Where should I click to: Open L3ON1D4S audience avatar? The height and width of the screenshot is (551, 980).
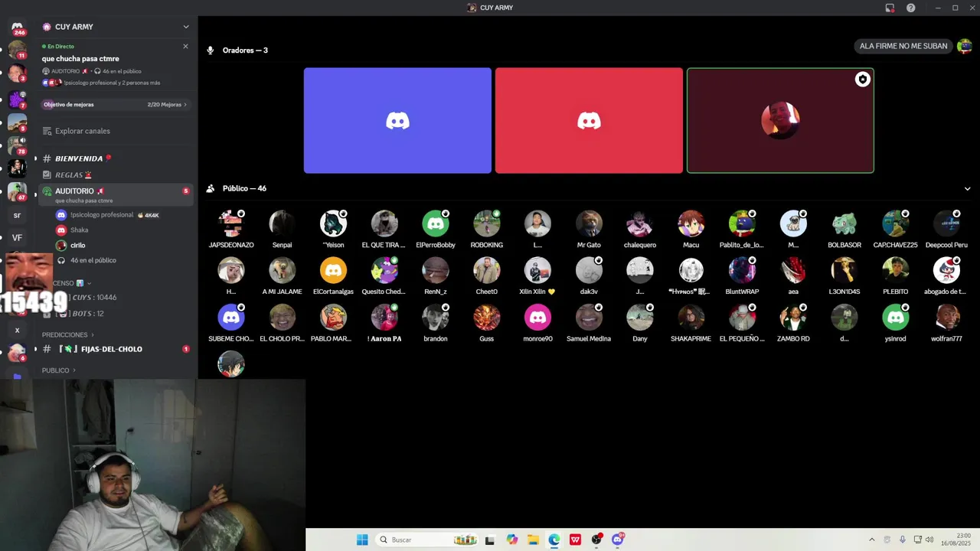coord(844,270)
